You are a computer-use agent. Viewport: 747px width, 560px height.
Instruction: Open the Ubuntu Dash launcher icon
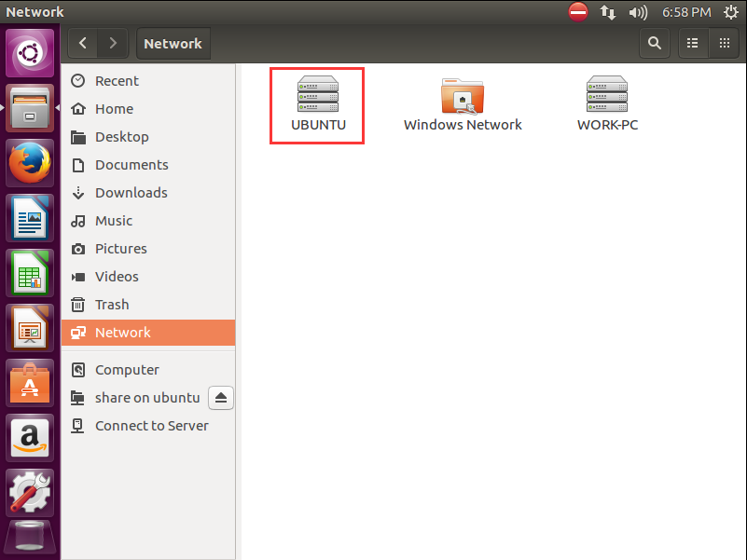pyautogui.click(x=30, y=53)
